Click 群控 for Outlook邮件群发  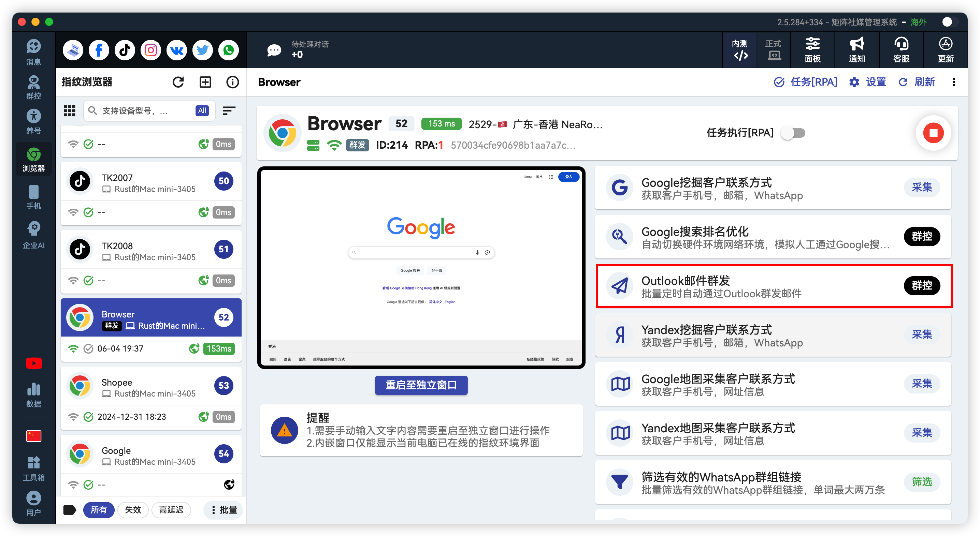pyautogui.click(x=921, y=285)
